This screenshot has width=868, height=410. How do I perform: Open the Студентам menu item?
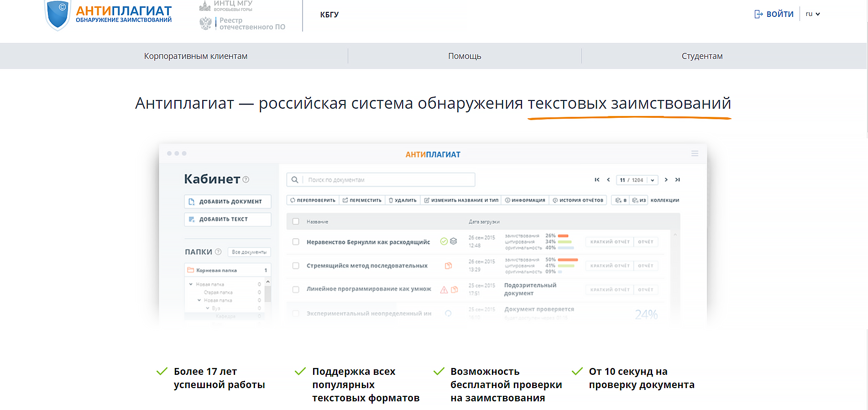[702, 56]
